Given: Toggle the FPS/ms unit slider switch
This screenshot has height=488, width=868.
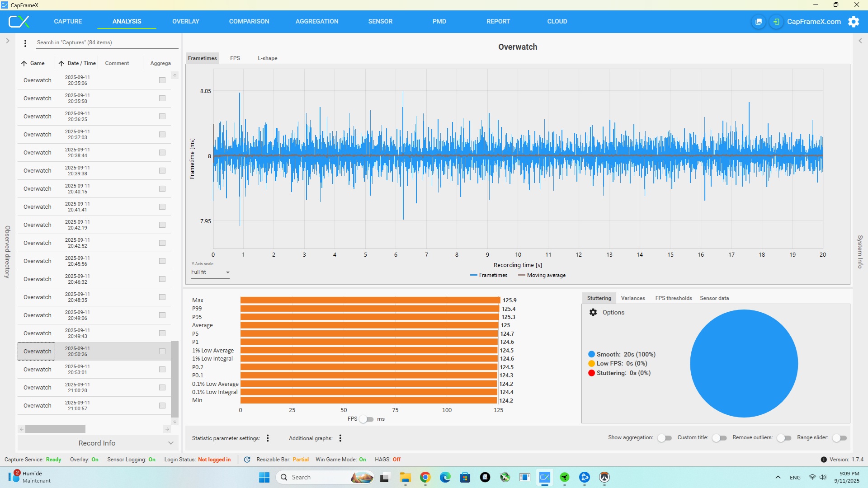Looking at the screenshot, I should [x=366, y=419].
